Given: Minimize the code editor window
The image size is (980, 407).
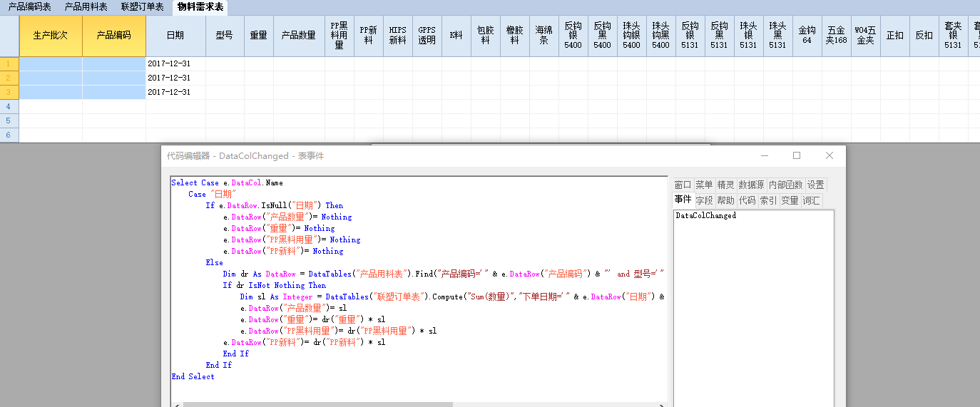Looking at the screenshot, I should 764,155.
